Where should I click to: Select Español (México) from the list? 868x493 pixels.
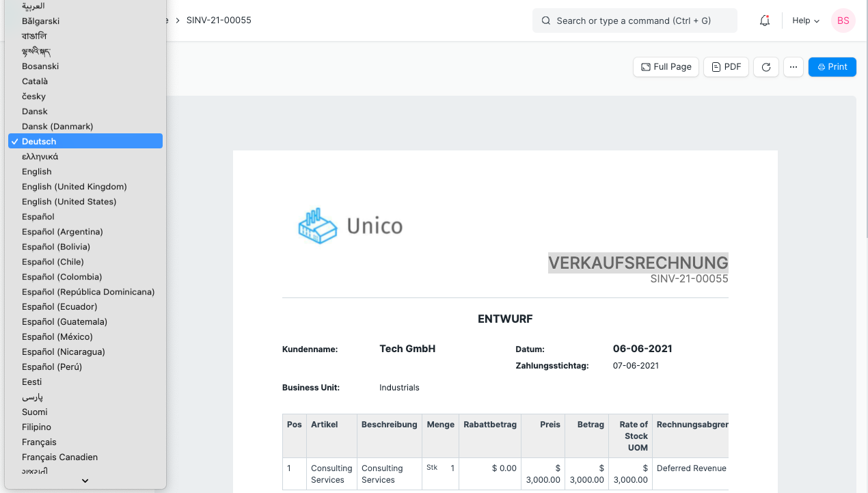click(58, 336)
